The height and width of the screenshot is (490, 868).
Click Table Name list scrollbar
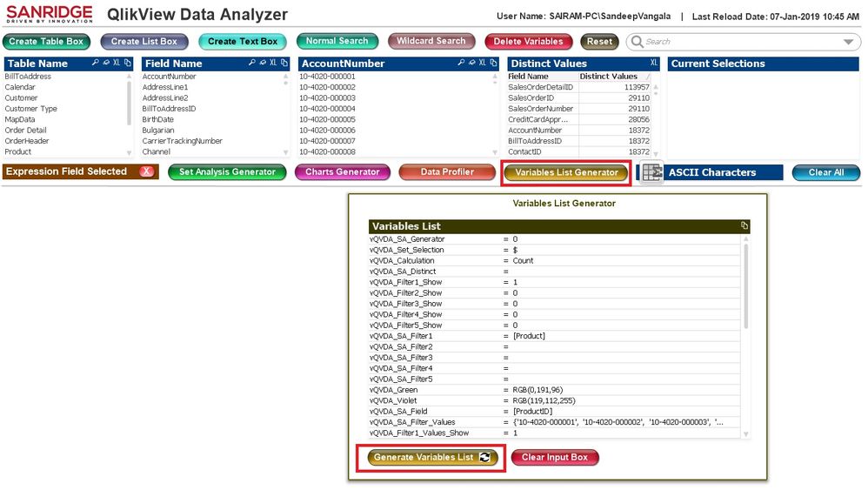pyautogui.click(x=129, y=104)
